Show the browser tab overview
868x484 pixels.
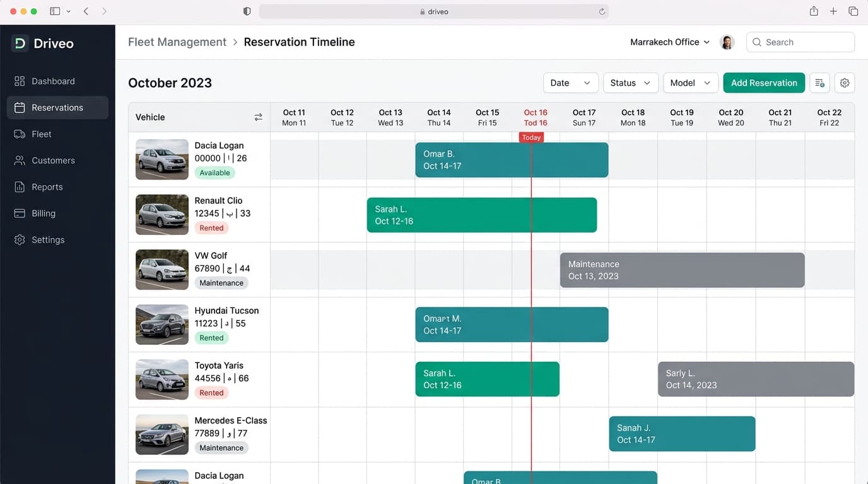click(853, 11)
